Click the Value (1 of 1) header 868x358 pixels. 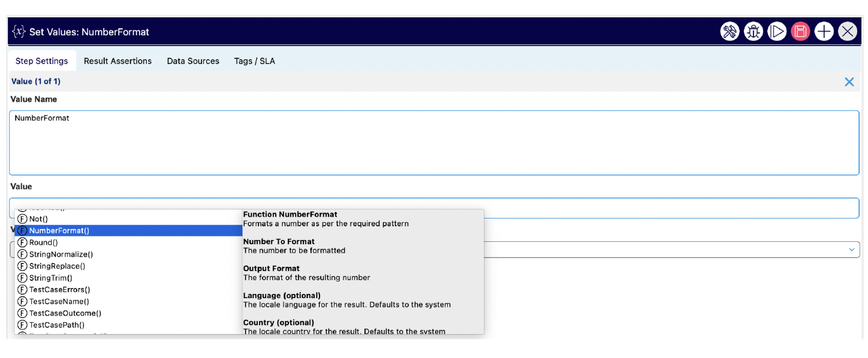point(36,81)
